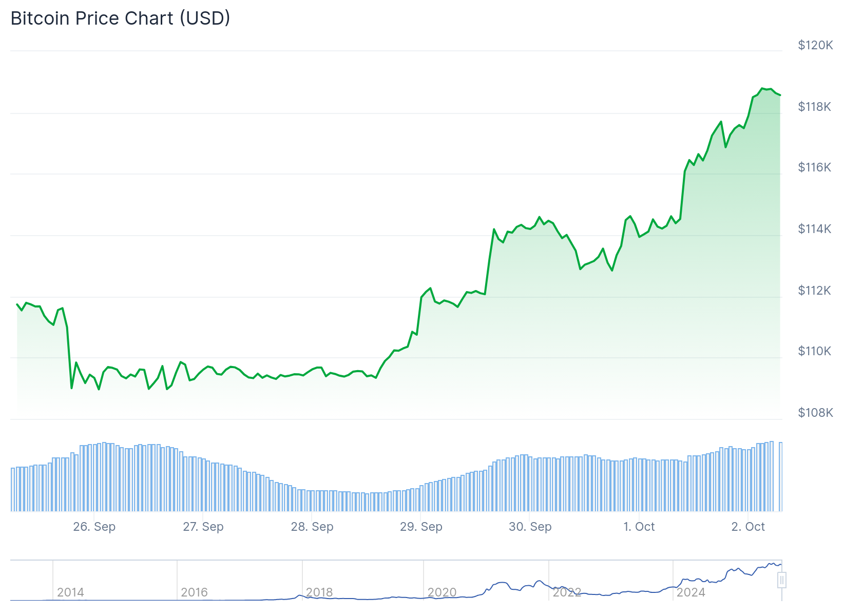Click the 2024 label in navigator
Screen dimensions: 844x616
coord(690,592)
